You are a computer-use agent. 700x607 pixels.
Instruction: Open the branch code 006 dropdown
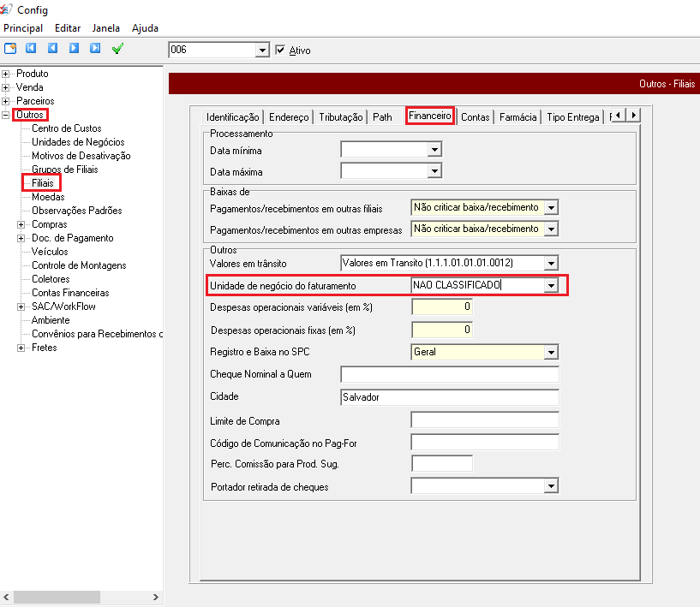pos(262,51)
